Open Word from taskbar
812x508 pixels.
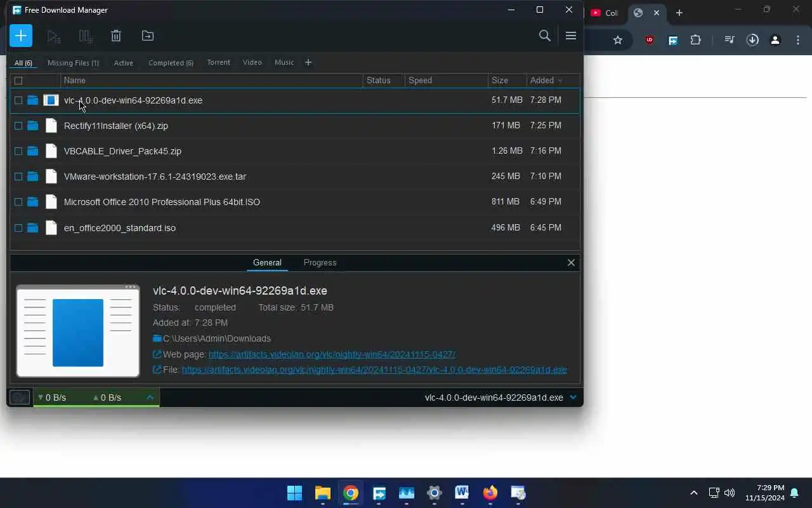[x=462, y=493]
